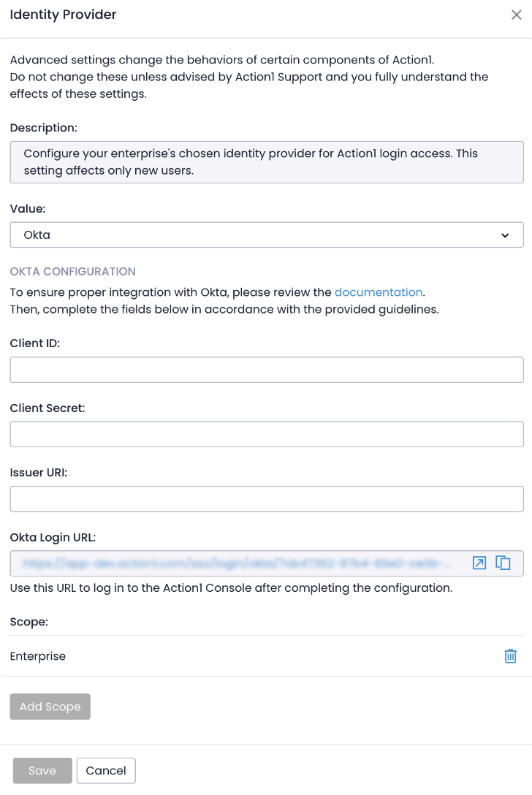Delete the Enterprise scope with trash icon
This screenshot has height=795, width=532.
[510, 655]
